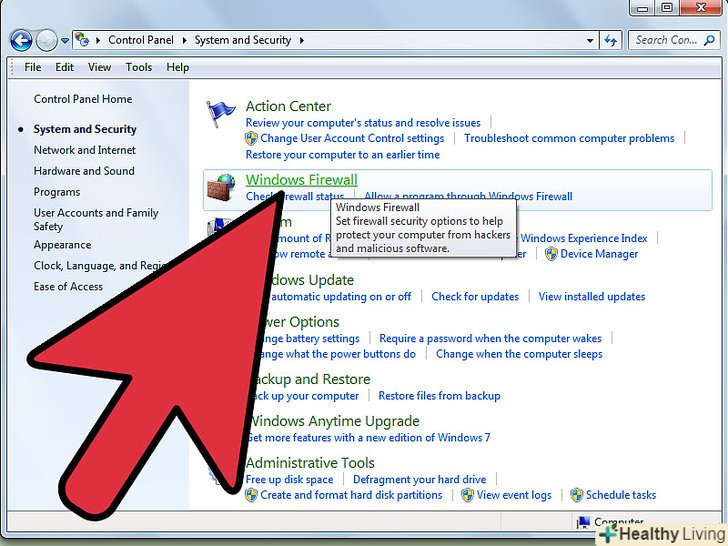Screen dimensions: 728x546
Task: Go to Control Panel Home
Action: (83, 99)
